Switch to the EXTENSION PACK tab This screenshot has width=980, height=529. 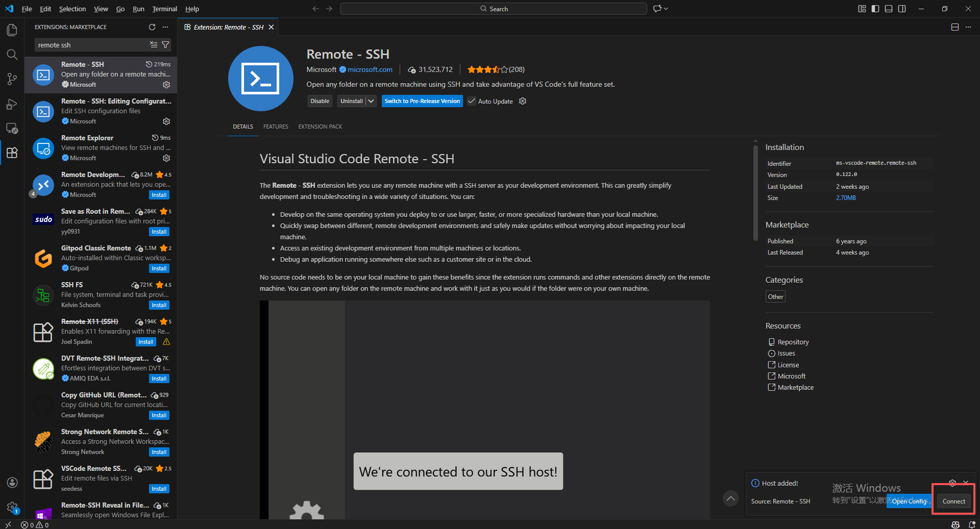pos(320,127)
